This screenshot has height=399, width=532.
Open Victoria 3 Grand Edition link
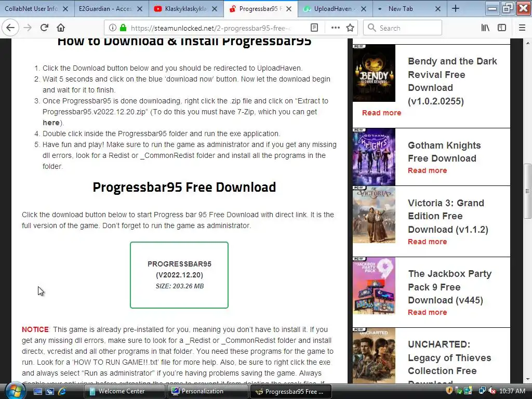tap(448, 216)
